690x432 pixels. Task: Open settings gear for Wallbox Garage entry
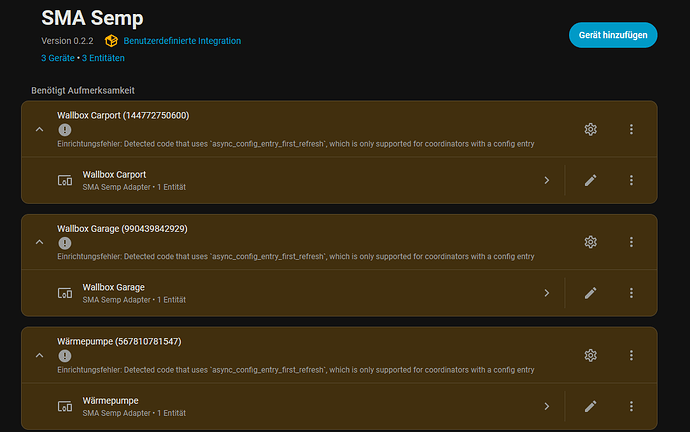pyautogui.click(x=591, y=242)
